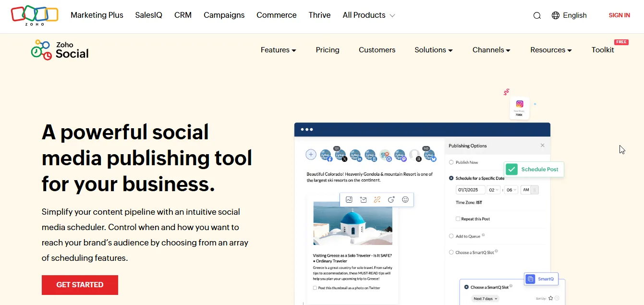Click the SmartQ badge icon
The height and width of the screenshot is (305, 644).
(x=531, y=279)
